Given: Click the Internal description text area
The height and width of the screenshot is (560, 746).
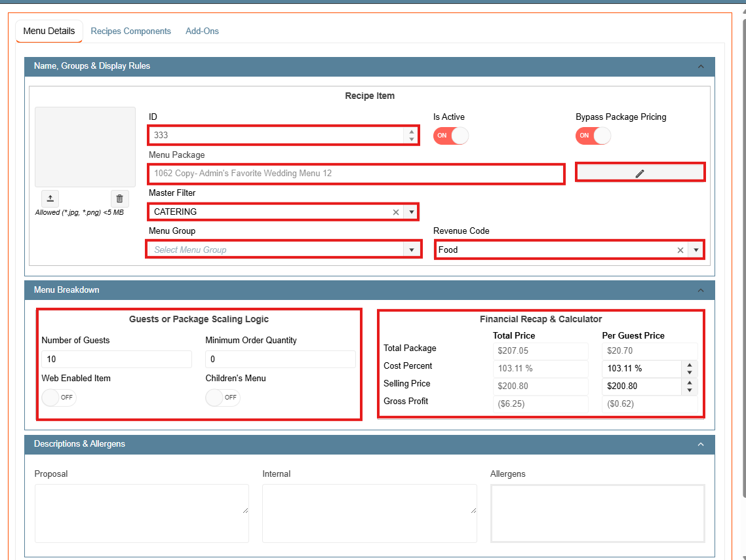Looking at the screenshot, I should (x=370, y=513).
